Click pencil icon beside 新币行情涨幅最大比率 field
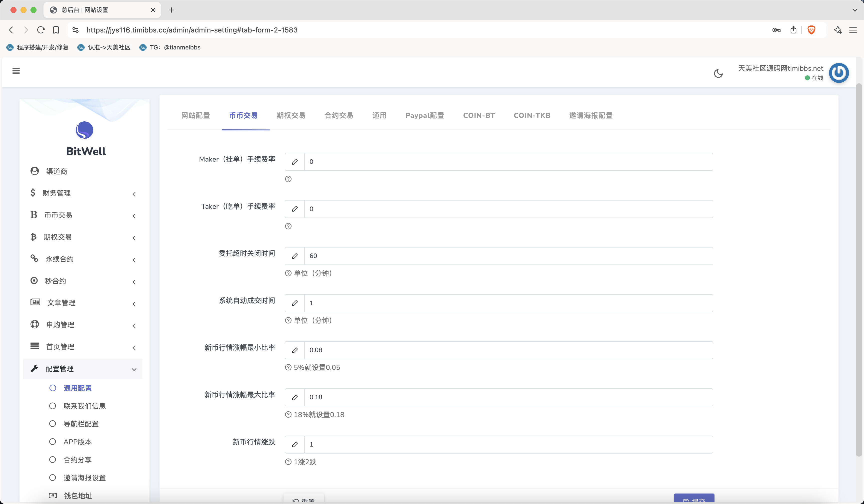864x504 pixels. [295, 397]
